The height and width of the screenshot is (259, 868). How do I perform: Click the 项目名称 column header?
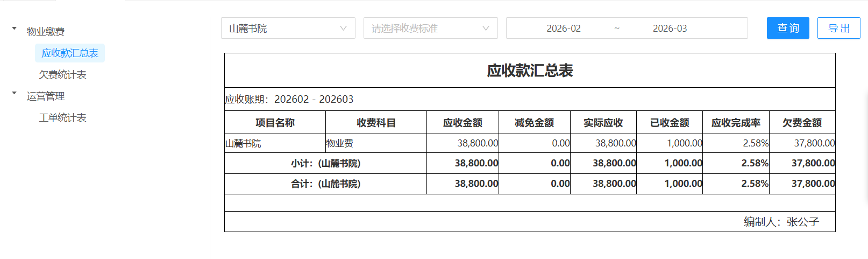(x=275, y=123)
